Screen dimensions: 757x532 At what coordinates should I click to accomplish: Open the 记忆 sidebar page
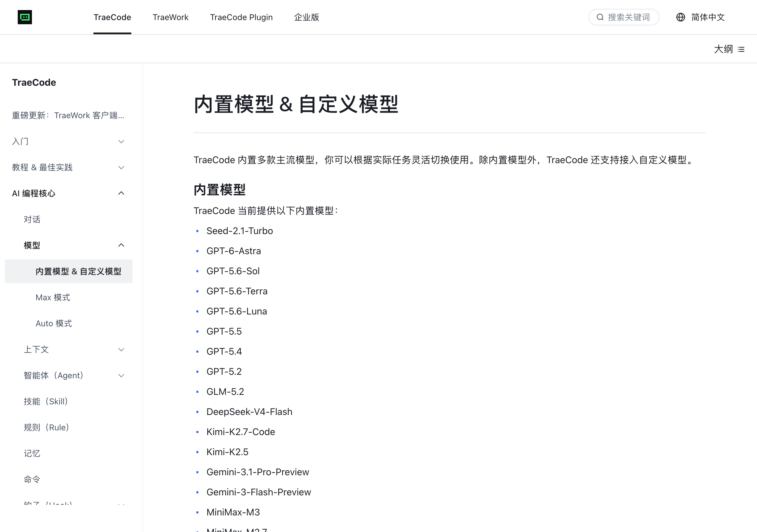(x=32, y=454)
